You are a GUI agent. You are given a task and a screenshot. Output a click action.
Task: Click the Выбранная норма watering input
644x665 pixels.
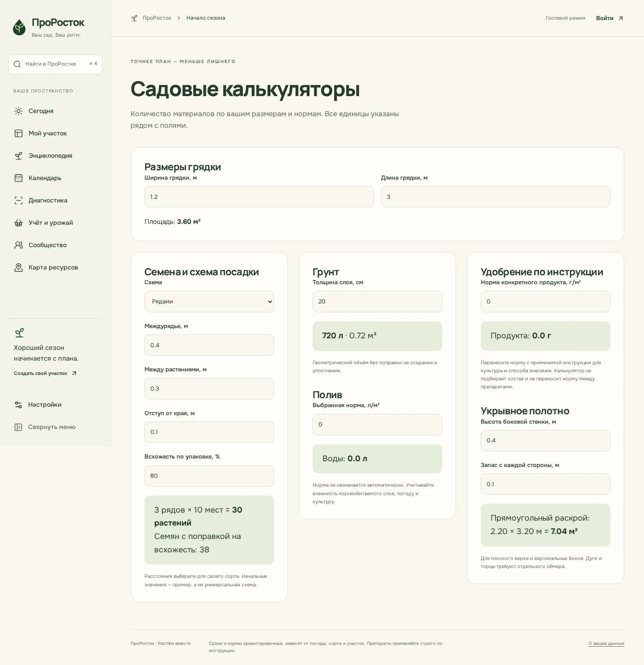[377, 425]
